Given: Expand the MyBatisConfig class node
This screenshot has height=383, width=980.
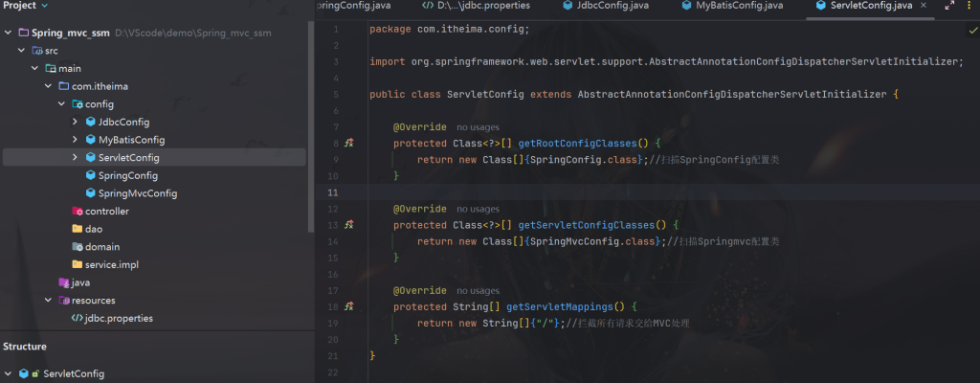Looking at the screenshot, I should coord(76,140).
